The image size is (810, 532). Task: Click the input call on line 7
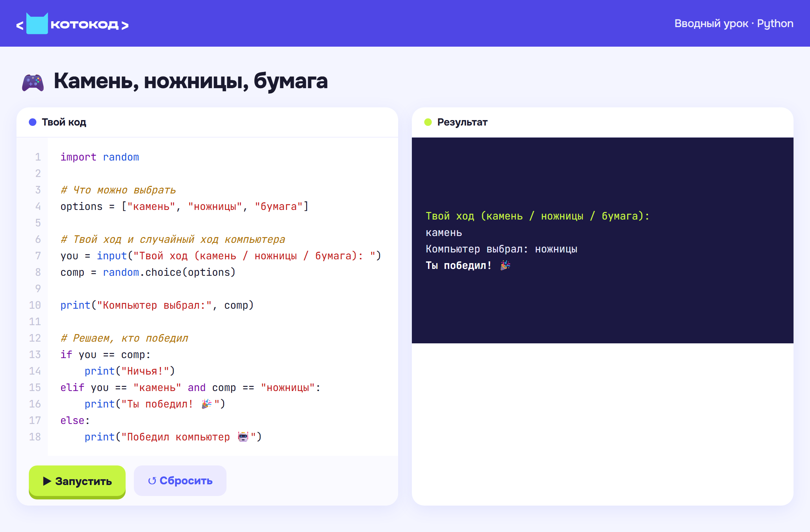pyautogui.click(x=239, y=256)
